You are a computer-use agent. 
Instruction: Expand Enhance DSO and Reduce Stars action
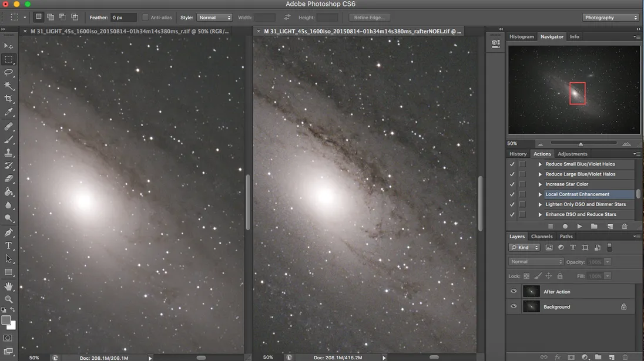[x=540, y=215]
